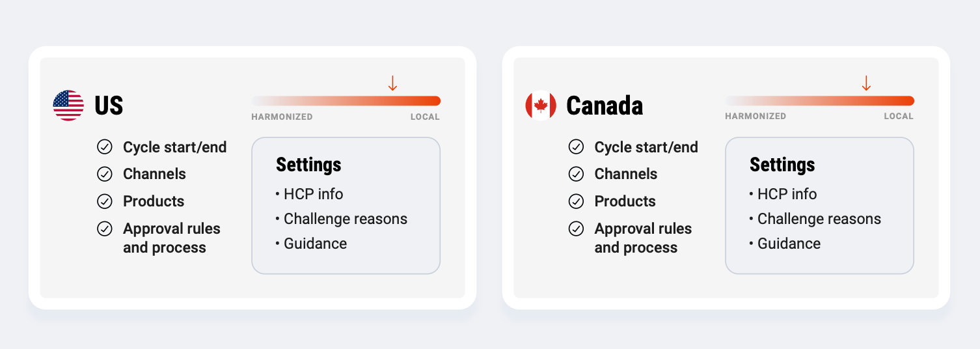Toggle Cycle start/end checkmark in Canada card
The height and width of the screenshot is (349, 980).
pyautogui.click(x=576, y=147)
